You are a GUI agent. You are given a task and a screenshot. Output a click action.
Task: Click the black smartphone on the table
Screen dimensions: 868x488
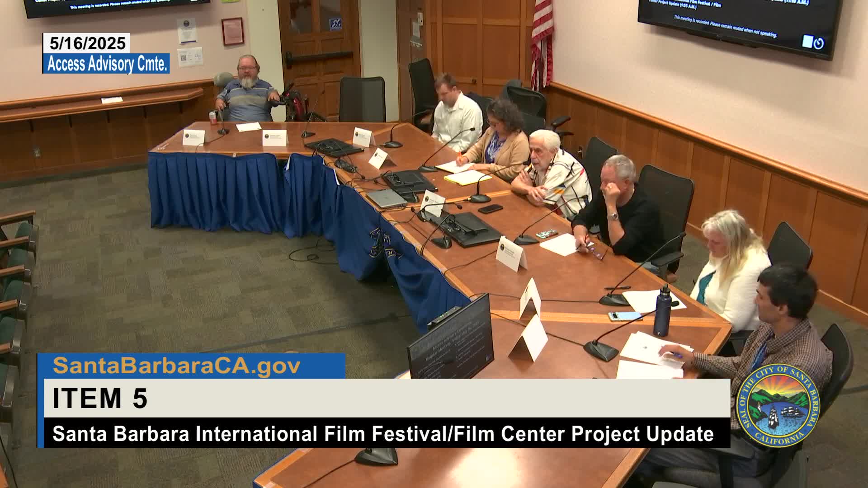point(491,209)
